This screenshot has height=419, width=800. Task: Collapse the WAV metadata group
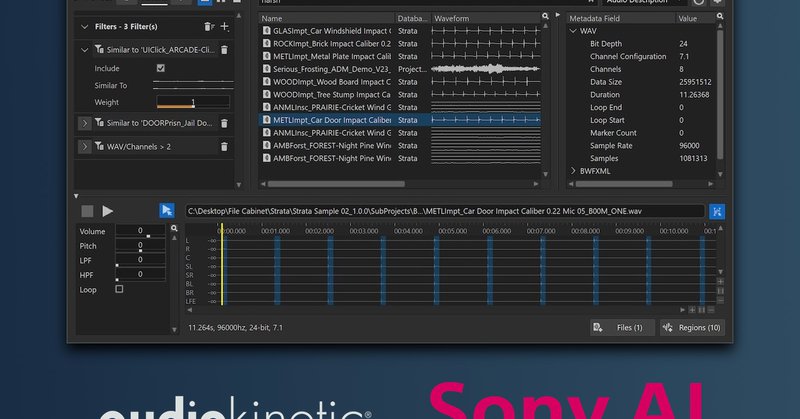[573, 31]
